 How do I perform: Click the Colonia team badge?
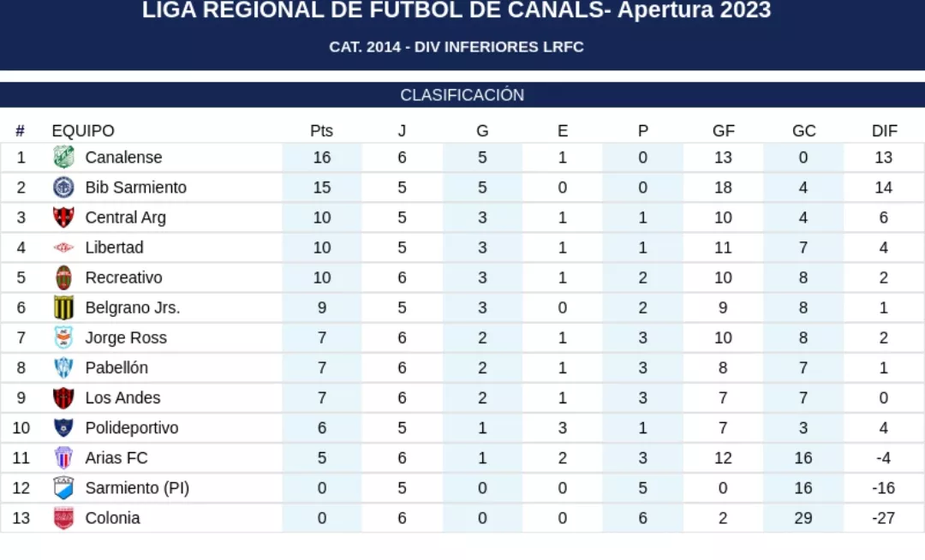click(x=63, y=518)
